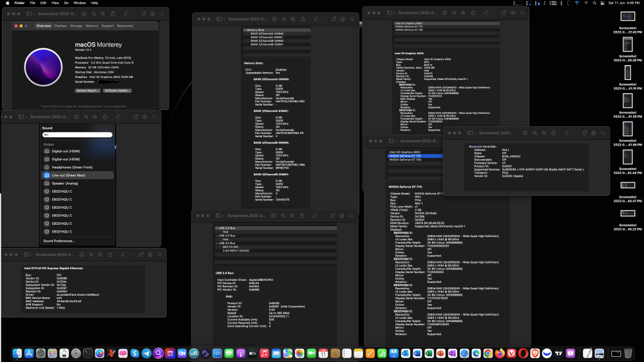Click Sound Preferences in the Sound screenshot
Image resolution: width=644 pixels, height=362 pixels.
point(59,241)
